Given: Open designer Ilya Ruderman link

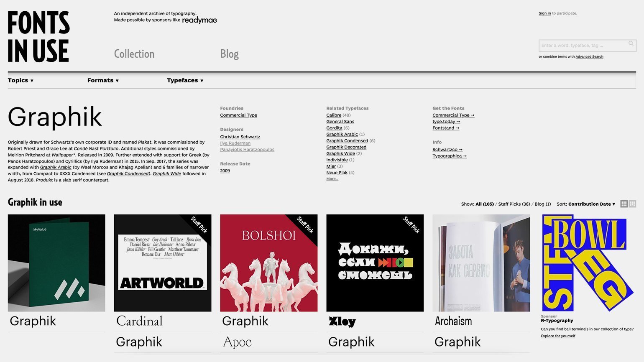Looking at the screenshot, I should click(235, 143).
